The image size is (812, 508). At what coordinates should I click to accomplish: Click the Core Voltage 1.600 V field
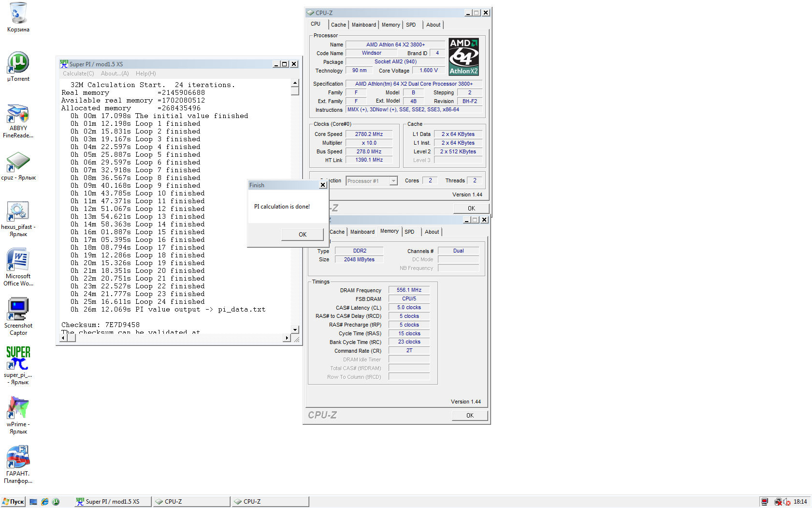(428, 70)
